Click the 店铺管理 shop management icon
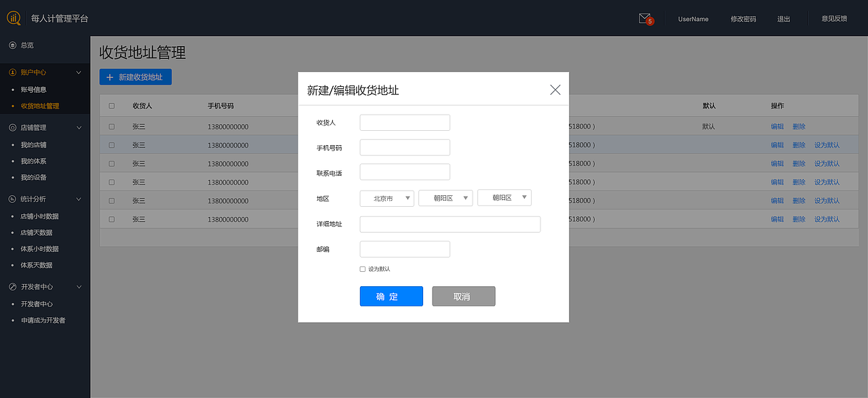 12,127
